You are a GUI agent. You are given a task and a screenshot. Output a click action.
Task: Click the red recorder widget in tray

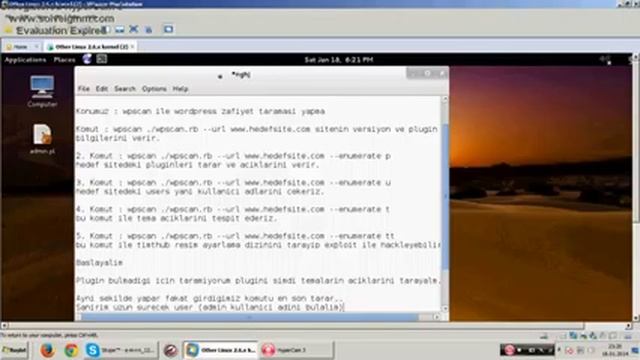click(527, 350)
